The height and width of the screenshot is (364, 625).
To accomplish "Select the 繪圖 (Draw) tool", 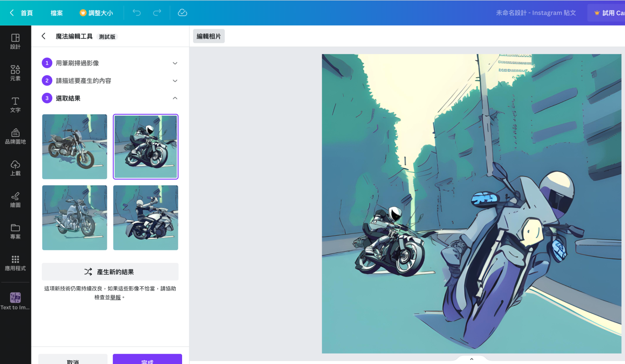I will [x=15, y=199].
